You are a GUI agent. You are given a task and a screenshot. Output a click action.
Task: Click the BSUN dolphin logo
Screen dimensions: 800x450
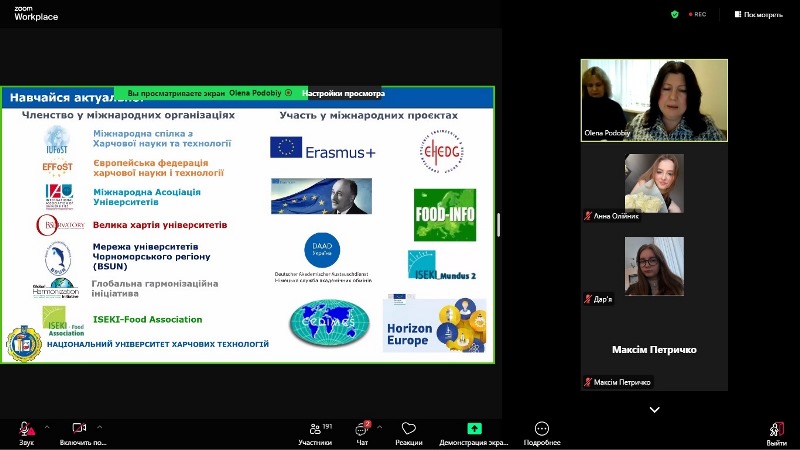click(58, 259)
